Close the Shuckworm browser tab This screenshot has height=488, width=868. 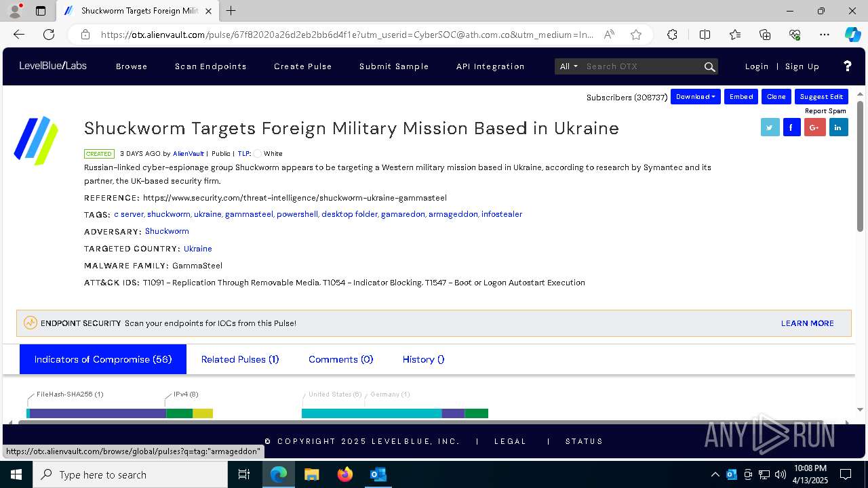(208, 11)
